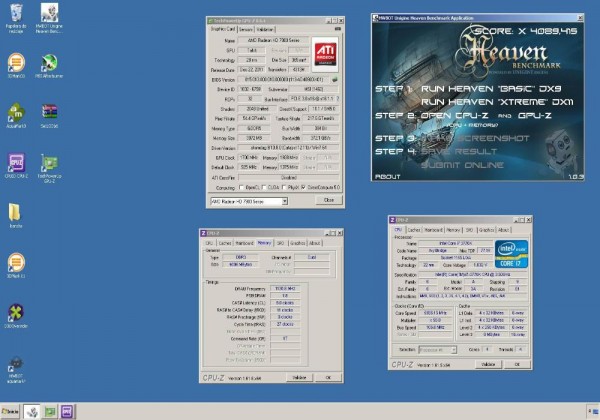Toggle the PhysX checkbox in GPU-Z
This screenshot has width=600, height=420.
click(x=284, y=187)
